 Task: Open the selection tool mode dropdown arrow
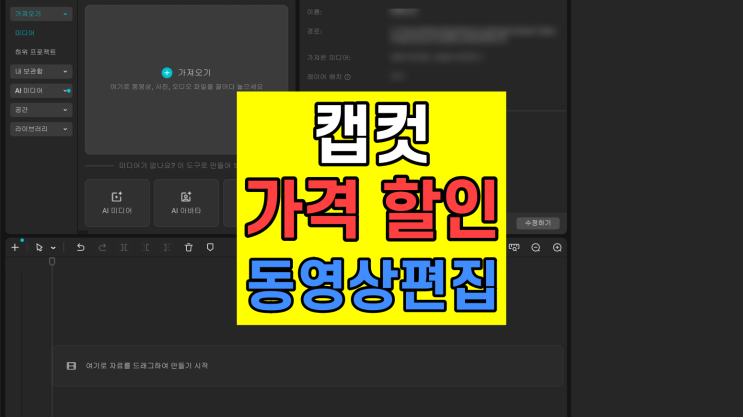53,248
